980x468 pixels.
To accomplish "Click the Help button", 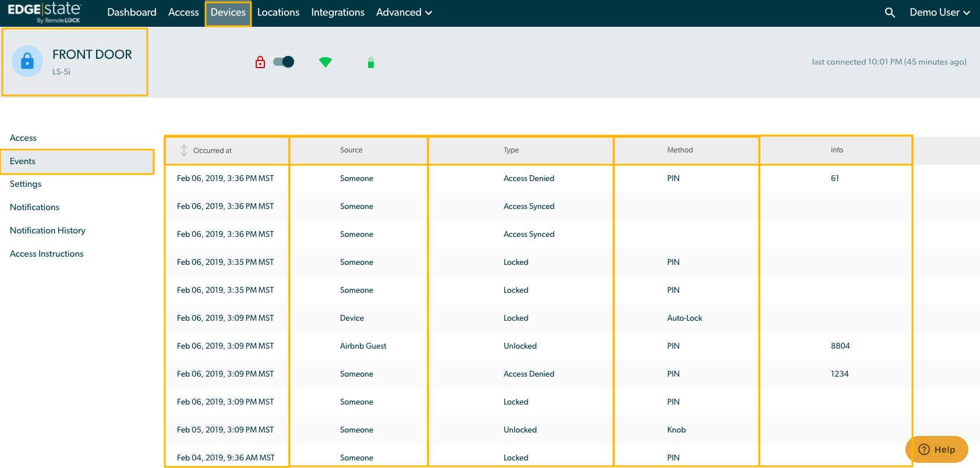I will pyautogui.click(x=937, y=449).
